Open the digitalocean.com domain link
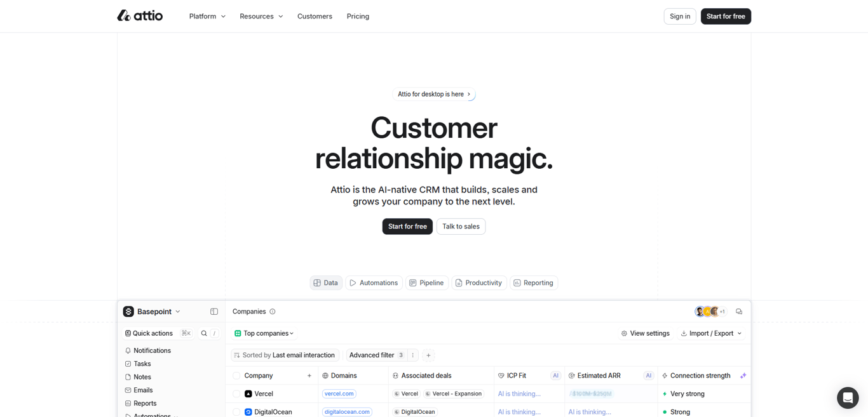The height and width of the screenshot is (417, 868). [347, 412]
